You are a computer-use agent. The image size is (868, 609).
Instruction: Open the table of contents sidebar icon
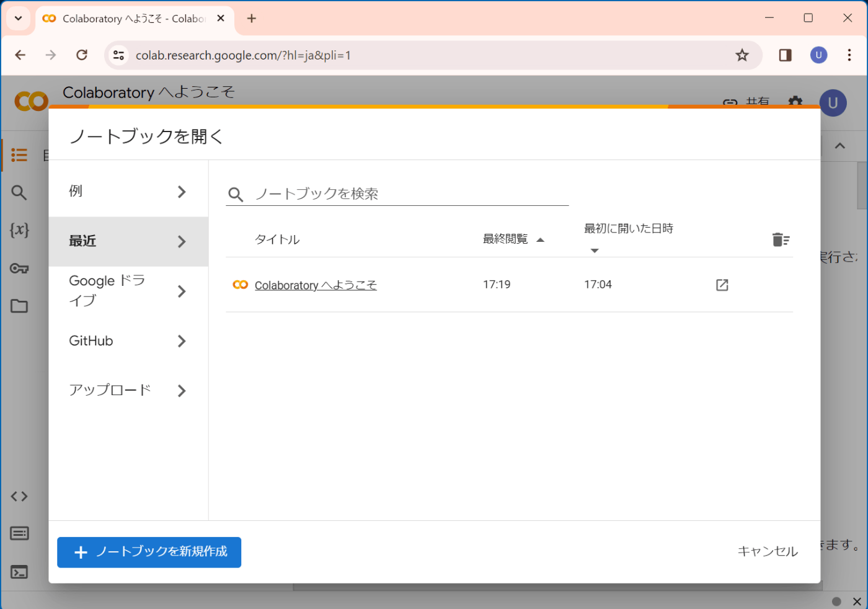pos(19,155)
